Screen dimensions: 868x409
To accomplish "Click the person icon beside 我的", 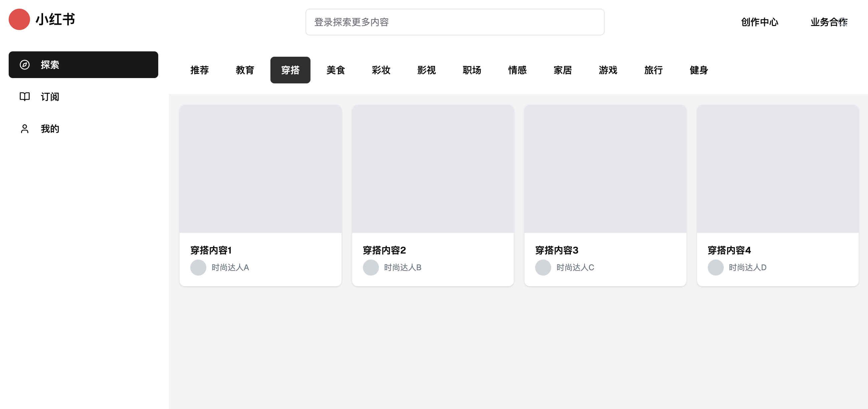I will pos(25,128).
